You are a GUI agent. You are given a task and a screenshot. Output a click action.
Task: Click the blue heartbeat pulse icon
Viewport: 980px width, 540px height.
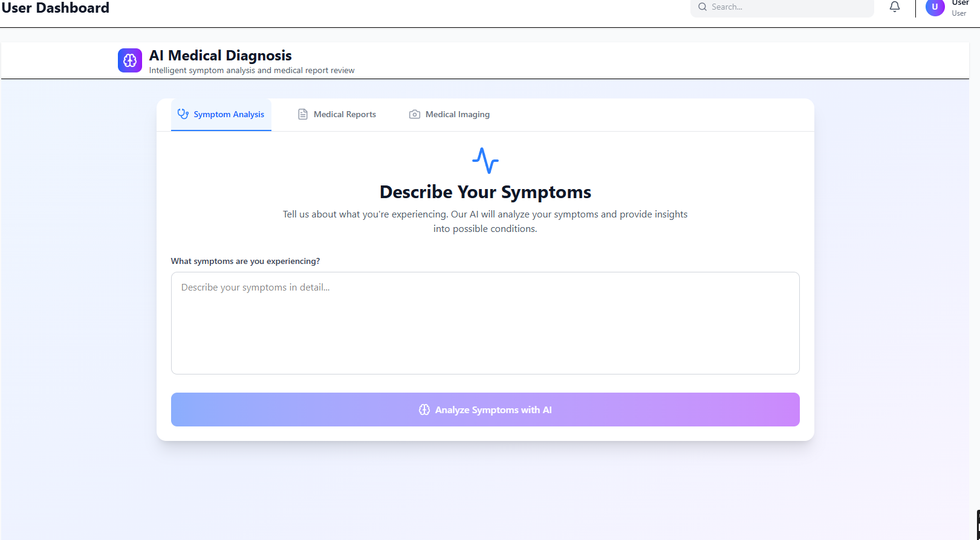click(x=485, y=161)
